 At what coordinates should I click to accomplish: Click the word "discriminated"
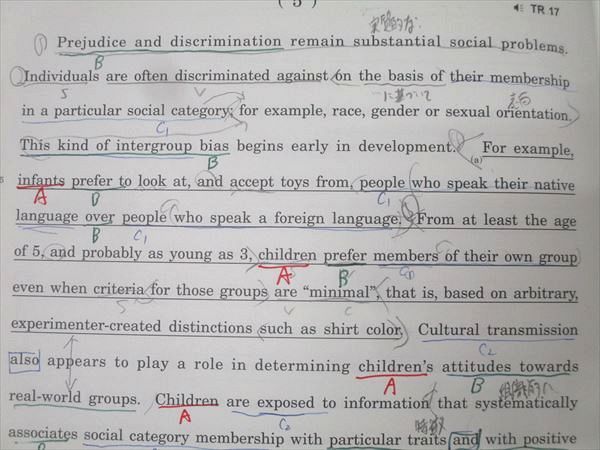222,75
